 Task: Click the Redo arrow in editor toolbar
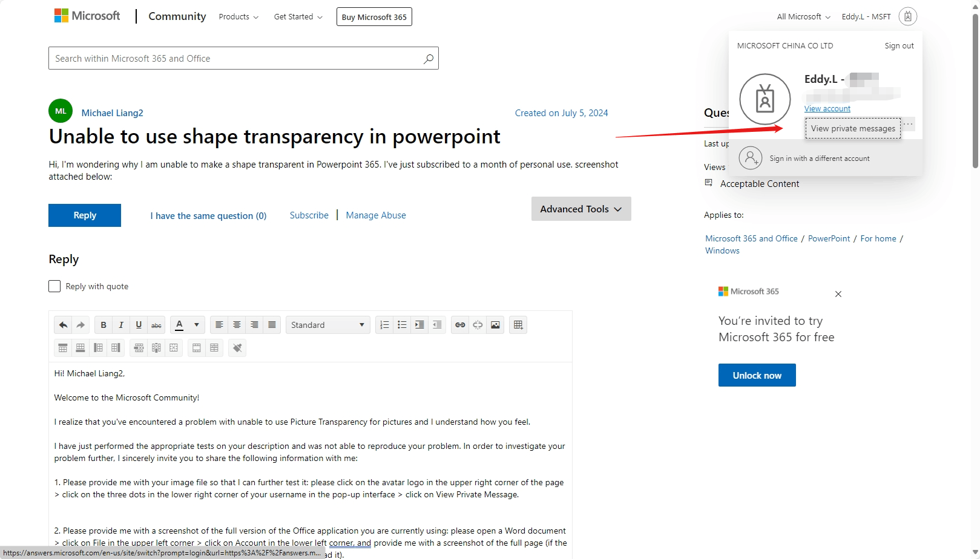tap(81, 325)
